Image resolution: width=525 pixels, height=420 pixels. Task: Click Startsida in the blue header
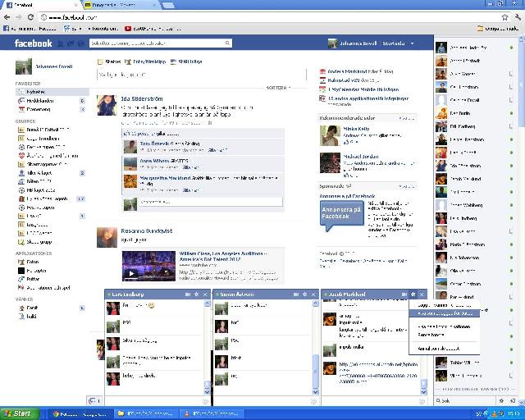tap(394, 43)
